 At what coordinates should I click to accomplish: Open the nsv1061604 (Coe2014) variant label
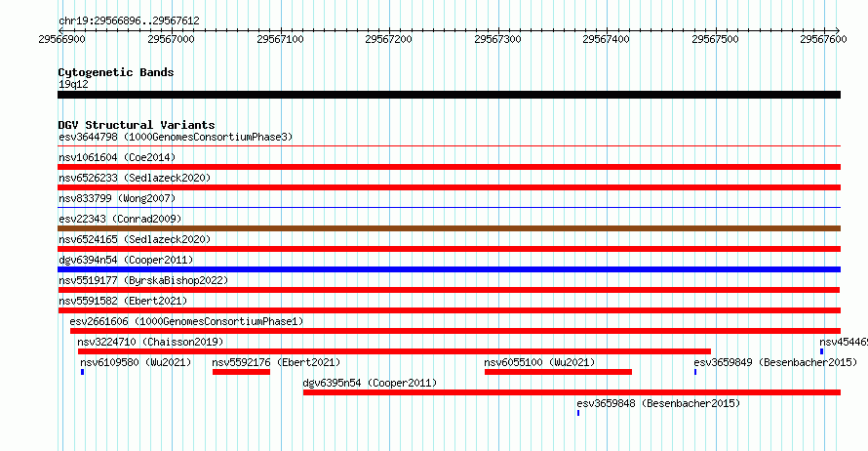click(117, 157)
